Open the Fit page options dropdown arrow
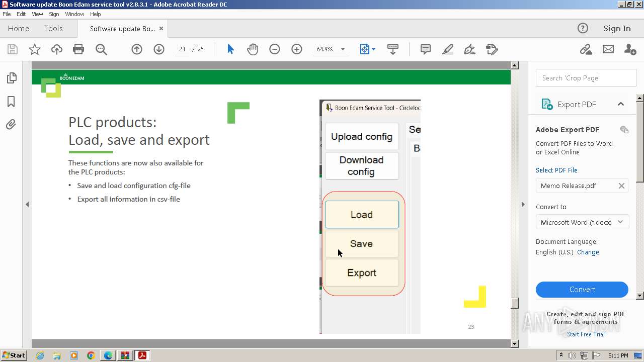644x362 pixels. [373, 49]
